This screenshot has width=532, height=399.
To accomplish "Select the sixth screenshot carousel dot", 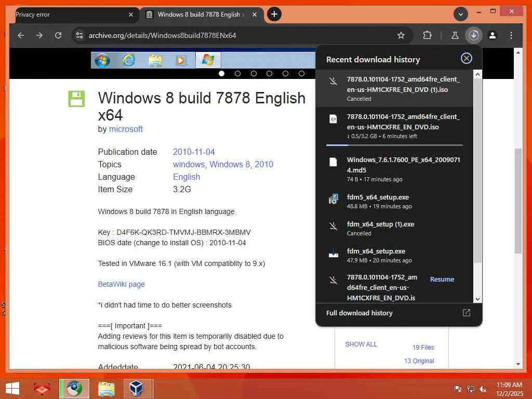I will pos(301,73).
